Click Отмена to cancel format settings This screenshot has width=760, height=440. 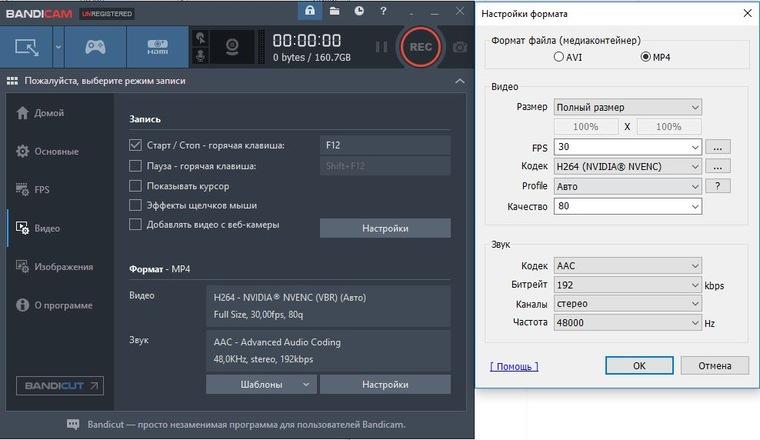click(714, 366)
